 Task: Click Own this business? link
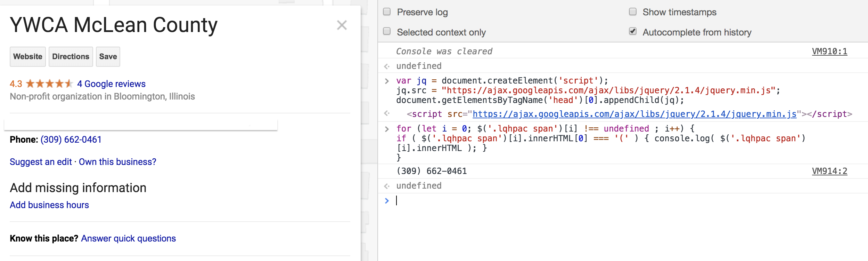pos(117,162)
